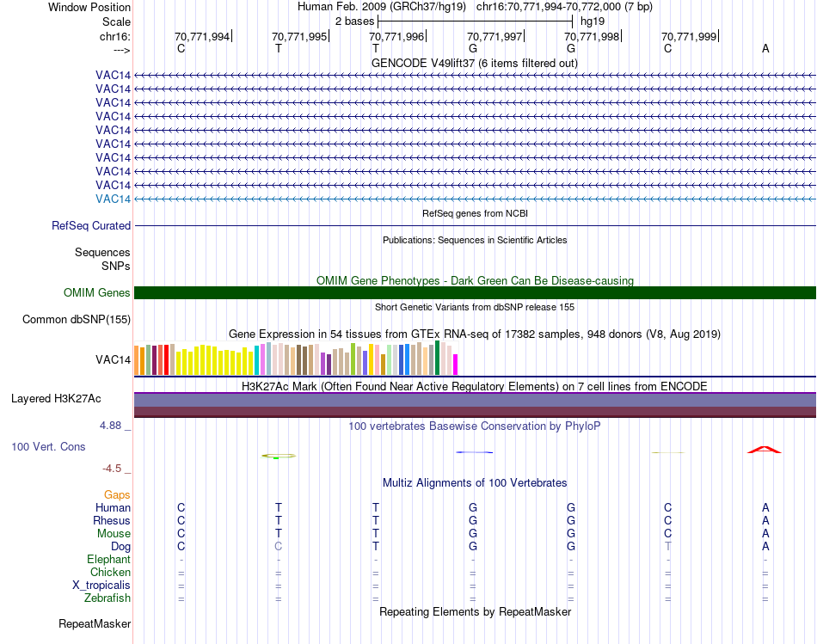
Task: Open the GENCODE V49lift37 track title
Action: [475, 63]
